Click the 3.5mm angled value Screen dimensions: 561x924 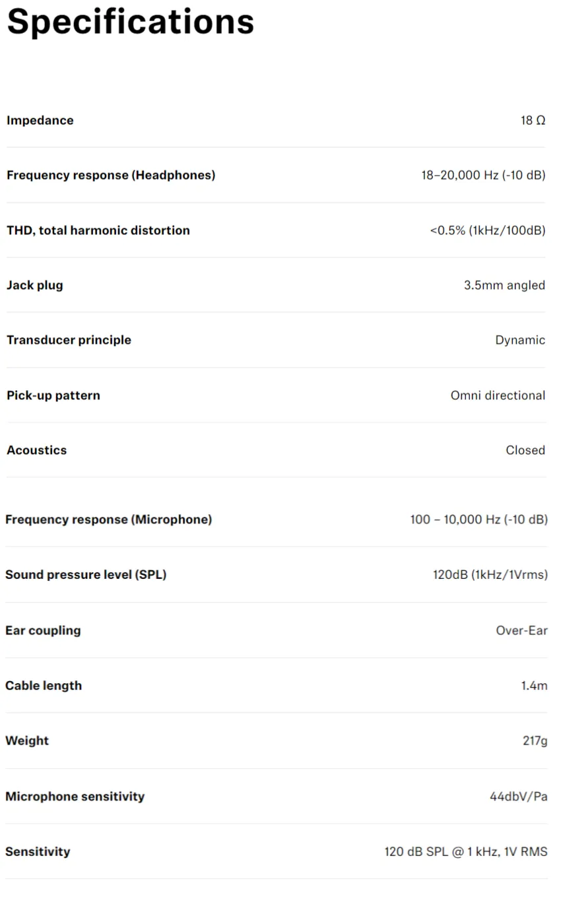(505, 285)
